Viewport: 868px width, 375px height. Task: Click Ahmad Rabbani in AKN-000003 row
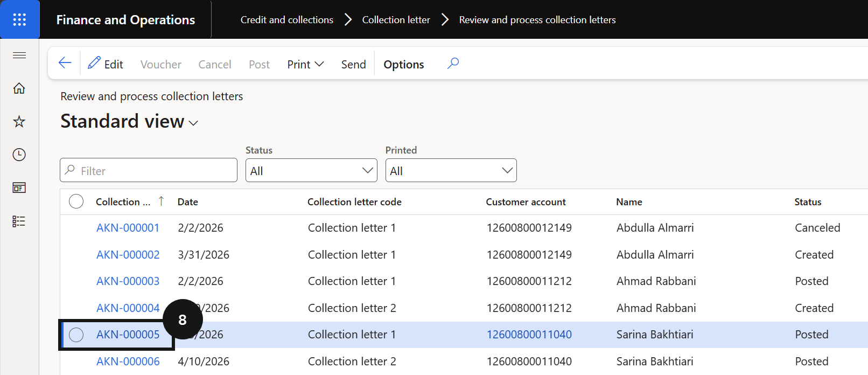[x=656, y=281]
